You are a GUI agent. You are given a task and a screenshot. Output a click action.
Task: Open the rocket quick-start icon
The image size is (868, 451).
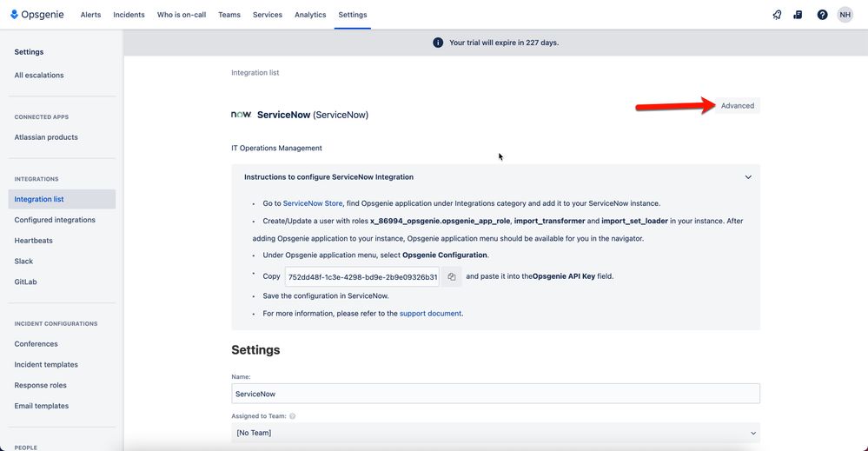[x=778, y=15]
